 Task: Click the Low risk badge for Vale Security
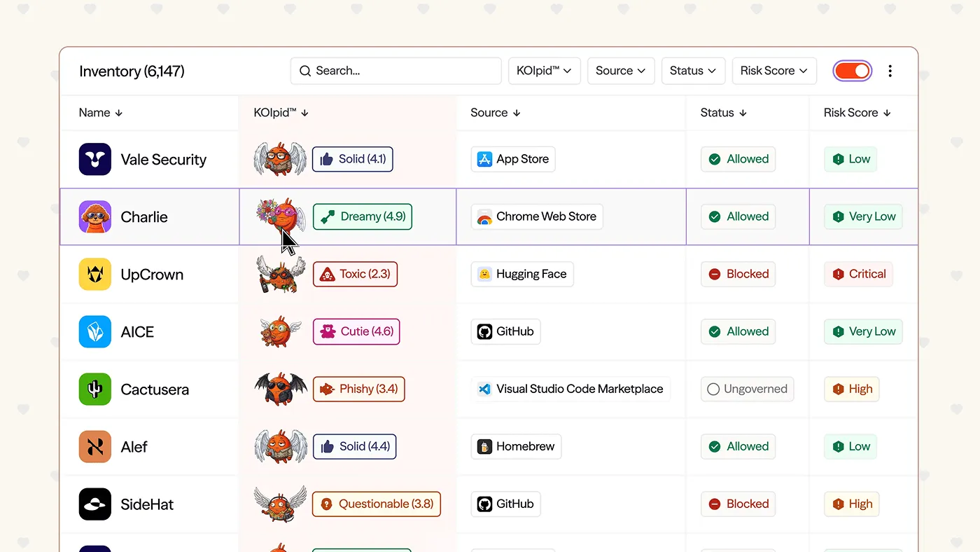[850, 159]
